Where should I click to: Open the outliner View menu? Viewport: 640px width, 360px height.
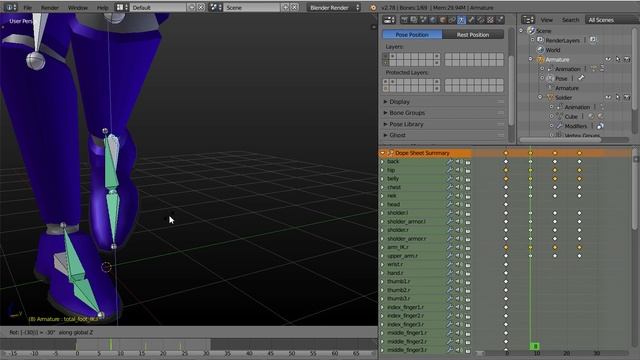pyautogui.click(x=547, y=20)
